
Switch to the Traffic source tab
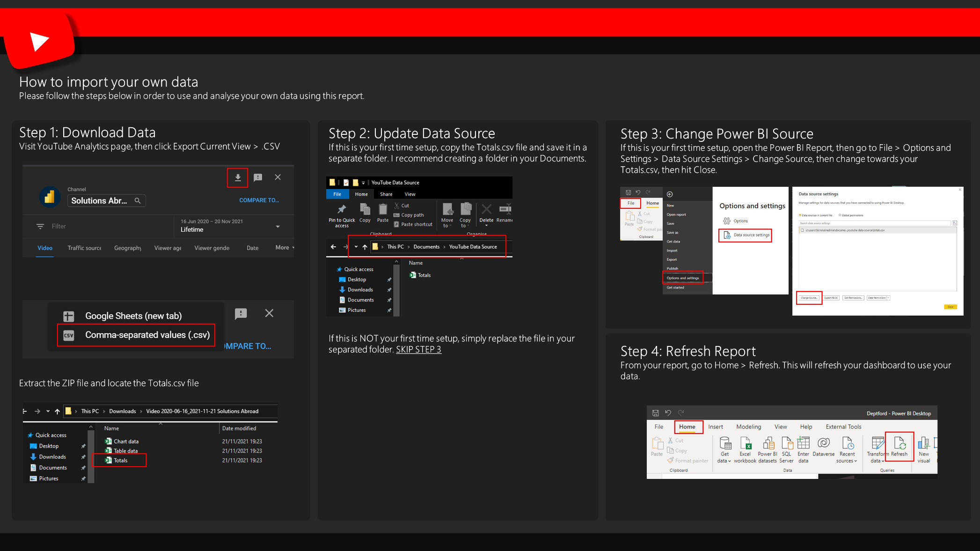pos(84,248)
